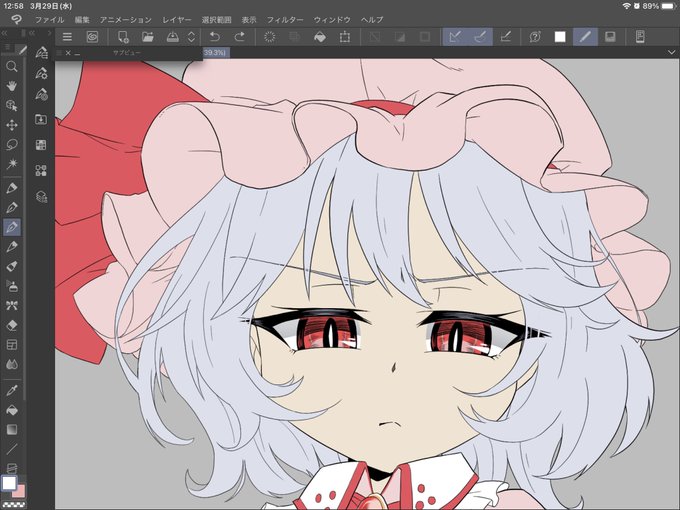The width and height of the screenshot is (680, 510).
Task: Select the Fill bucket tool in left toolbar
Action: pos(12,409)
